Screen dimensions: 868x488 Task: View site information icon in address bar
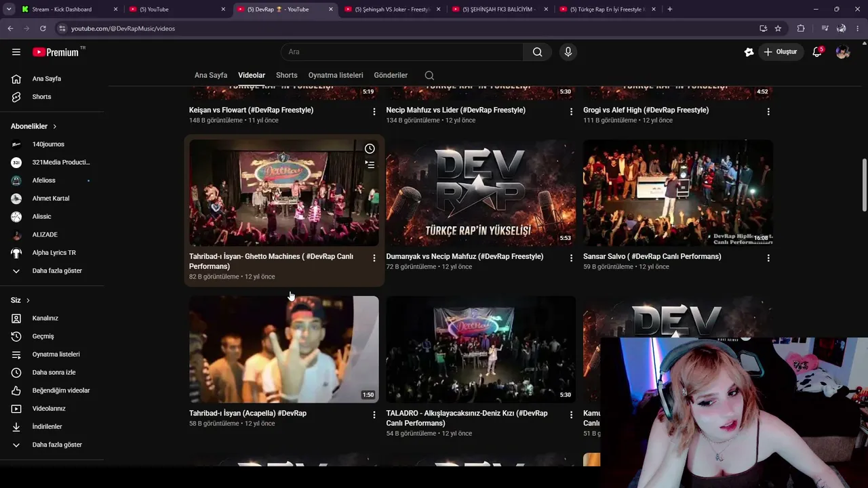click(62, 28)
